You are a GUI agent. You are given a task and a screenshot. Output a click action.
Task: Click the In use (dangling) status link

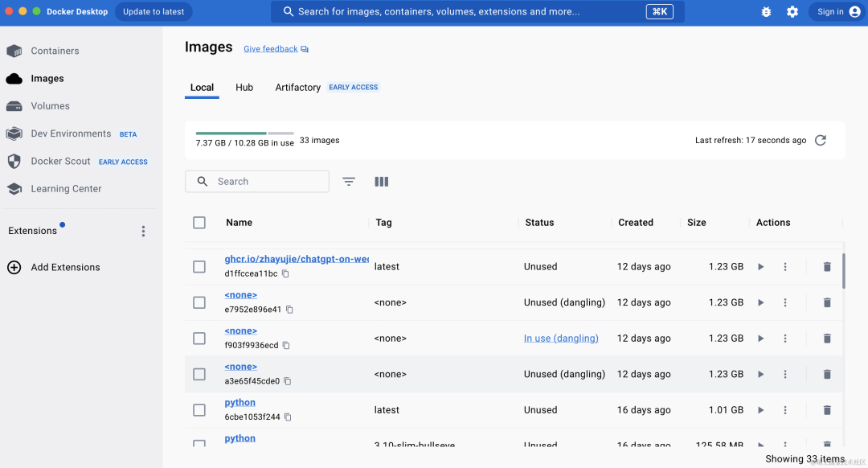[x=561, y=339]
